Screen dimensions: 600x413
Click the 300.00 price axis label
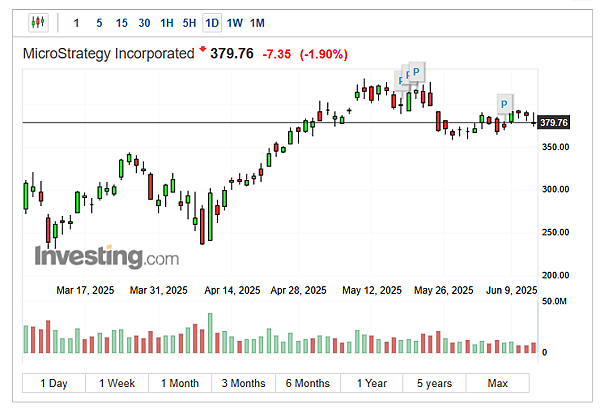point(556,189)
